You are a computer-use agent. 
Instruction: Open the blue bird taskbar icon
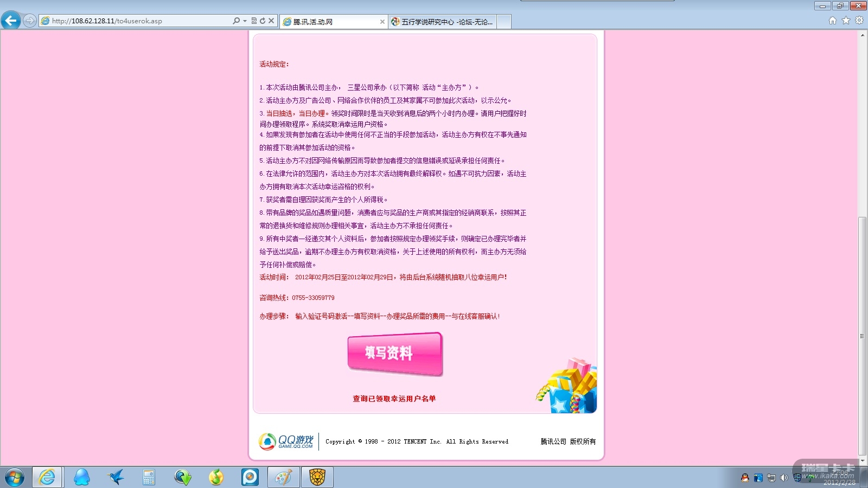115,477
